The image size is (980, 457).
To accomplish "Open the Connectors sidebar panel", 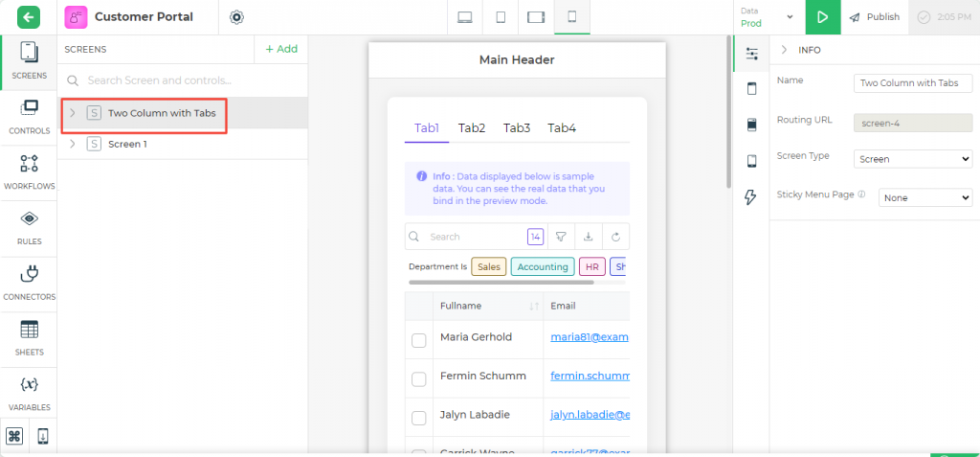I will (29, 283).
